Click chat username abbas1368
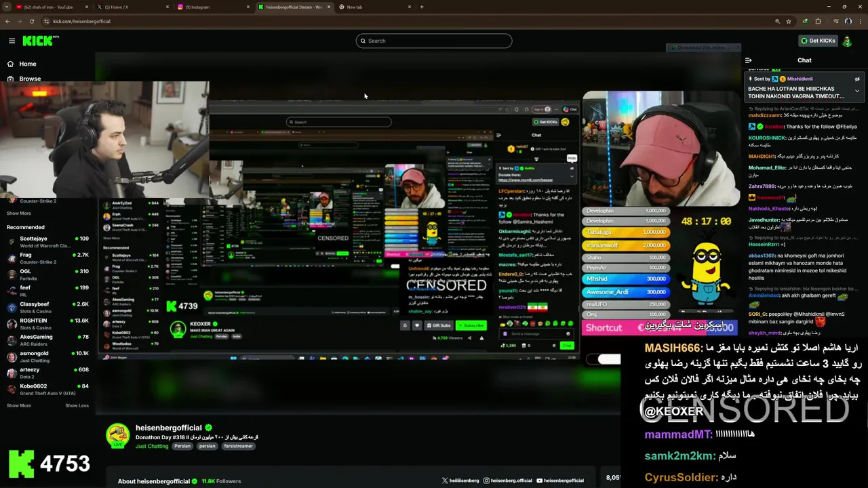The image size is (868, 488). tap(762, 256)
